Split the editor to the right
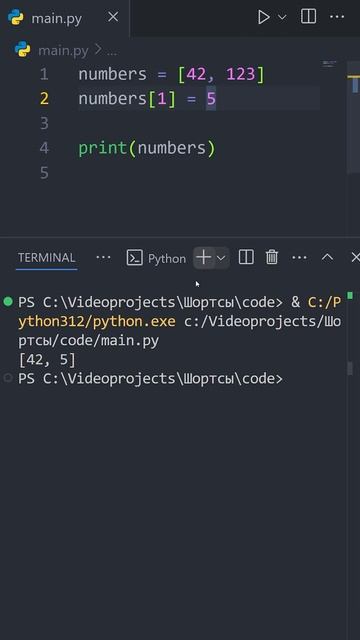This screenshot has height=640, width=360. click(x=308, y=17)
